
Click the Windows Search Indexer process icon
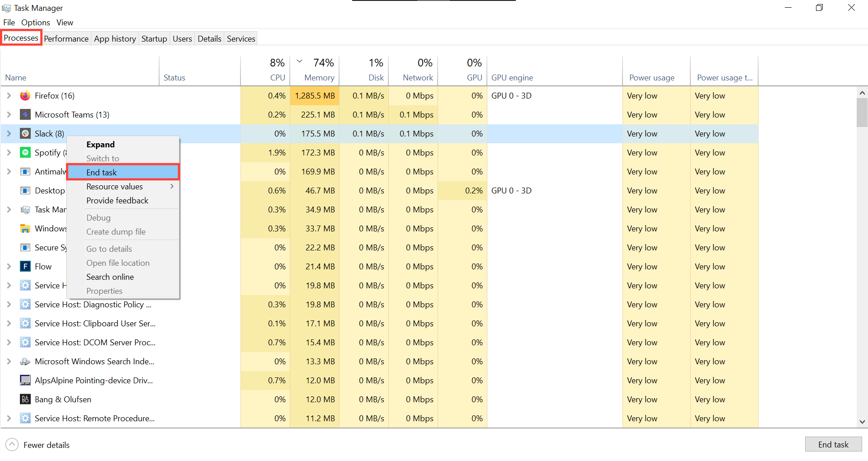[x=25, y=361]
